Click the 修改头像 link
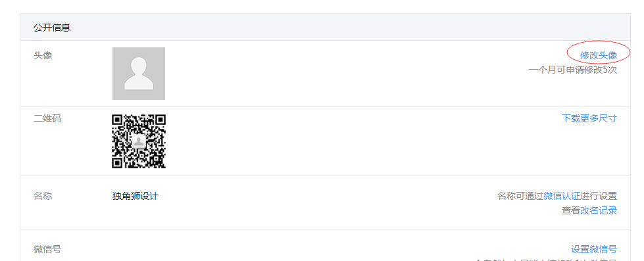The image size is (644, 261). pos(599,55)
